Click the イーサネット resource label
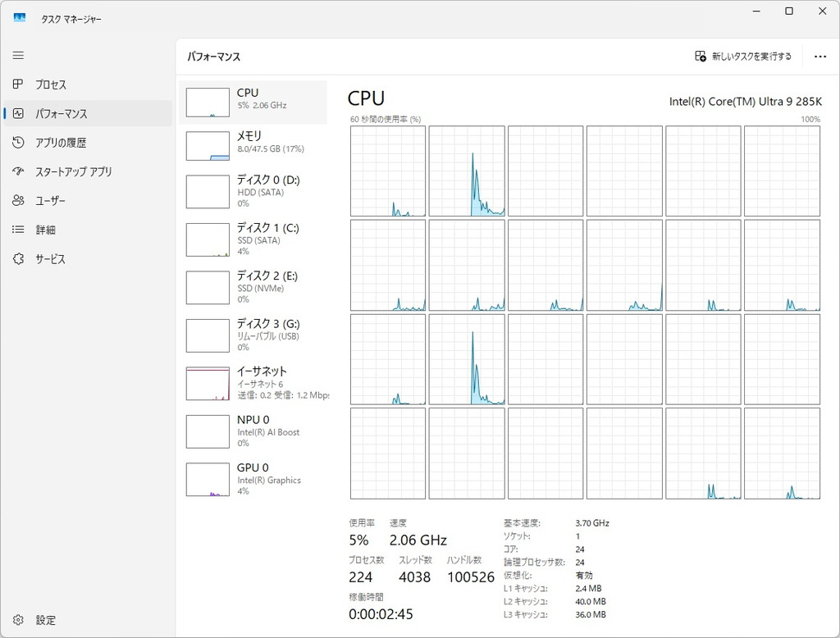This screenshot has width=840, height=638. click(262, 371)
